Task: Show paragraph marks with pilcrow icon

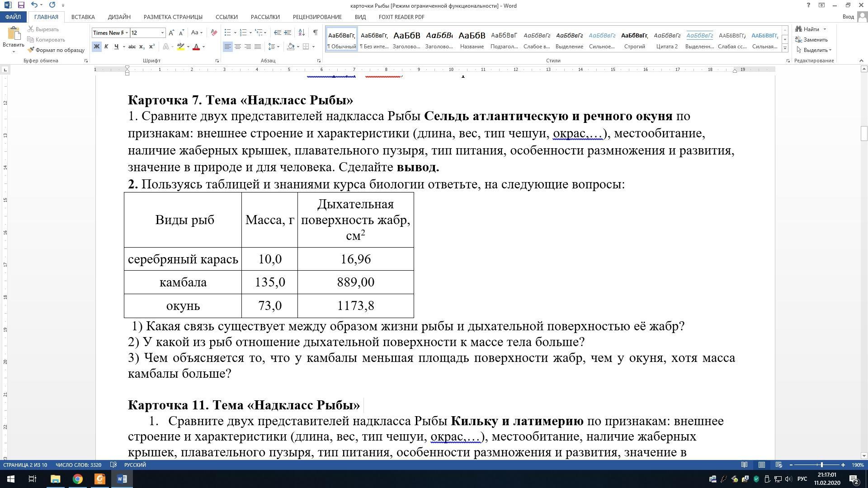Action: click(315, 33)
